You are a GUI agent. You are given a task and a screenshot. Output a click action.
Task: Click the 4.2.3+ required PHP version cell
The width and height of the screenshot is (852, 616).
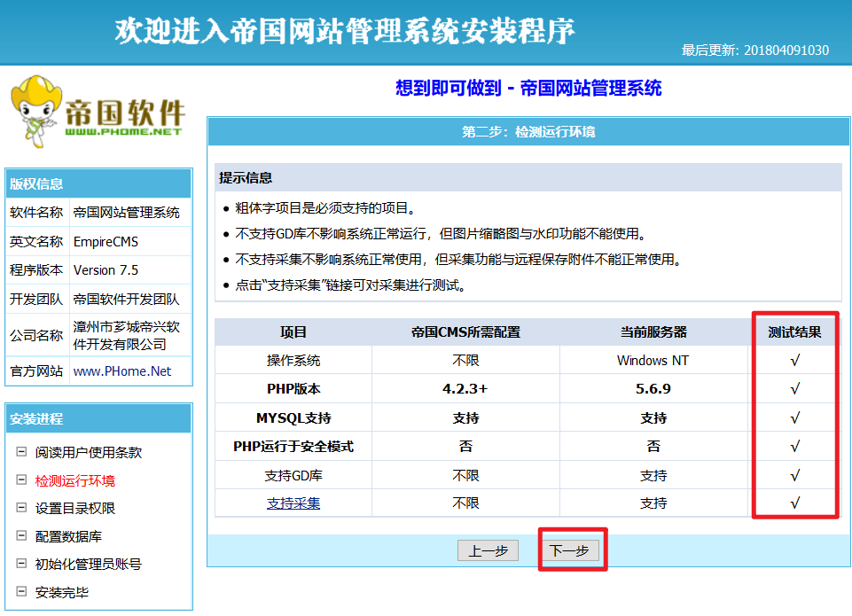point(465,389)
